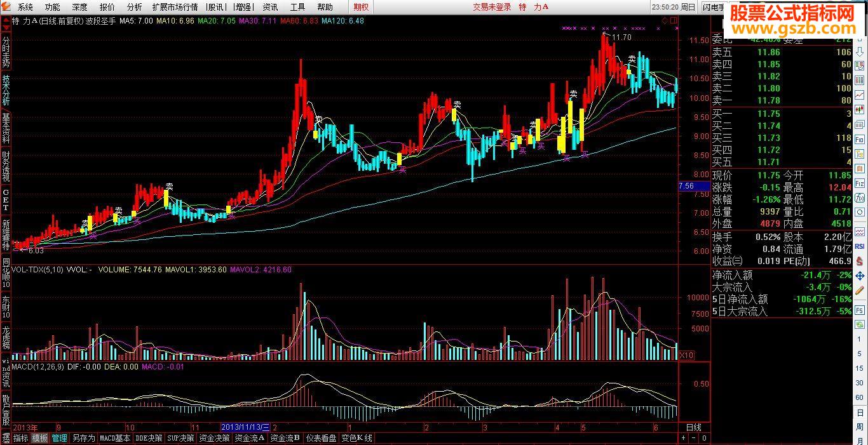Open the 帮助 menu
This screenshot has height=445, width=868.
pos(325,7)
